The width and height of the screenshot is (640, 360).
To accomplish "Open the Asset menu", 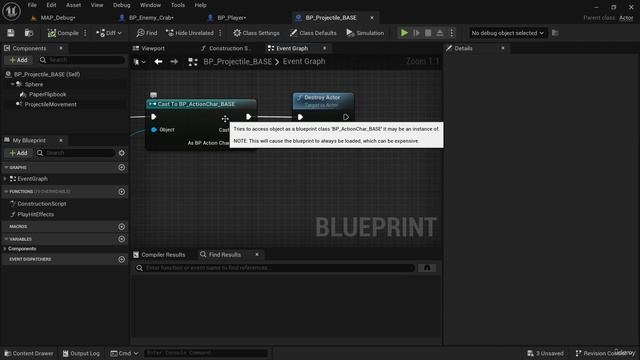I will click(x=73, y=5).
